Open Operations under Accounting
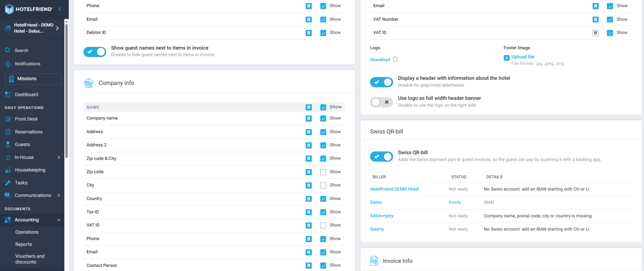The height and width of the screenshot is (271, 644). (27, 232)
